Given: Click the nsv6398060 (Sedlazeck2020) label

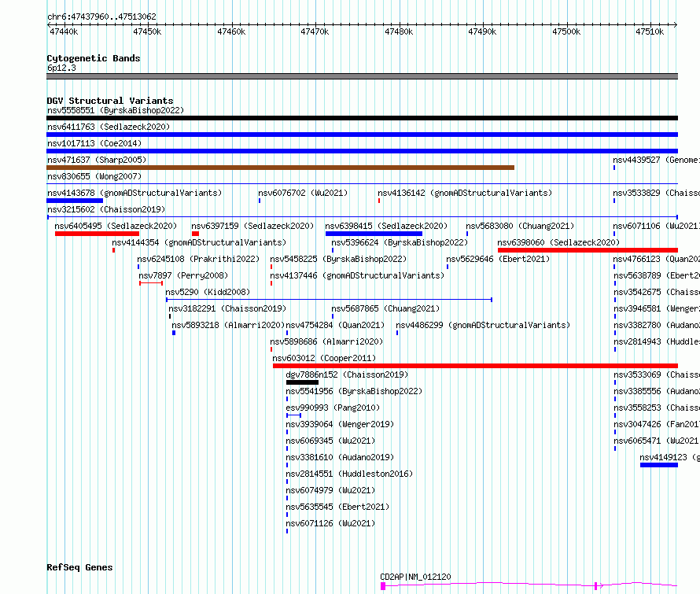Looking at the screenshot, I should (558, 242).
